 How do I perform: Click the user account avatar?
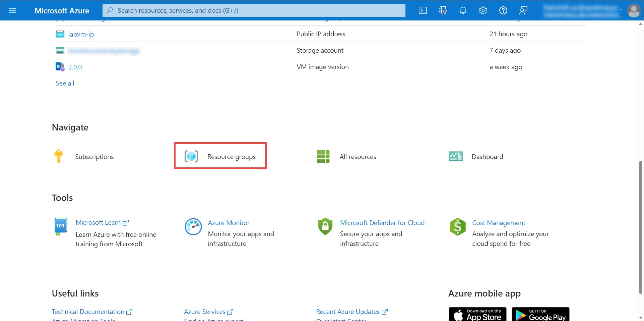pyautogui.click(x=634, y=10)
